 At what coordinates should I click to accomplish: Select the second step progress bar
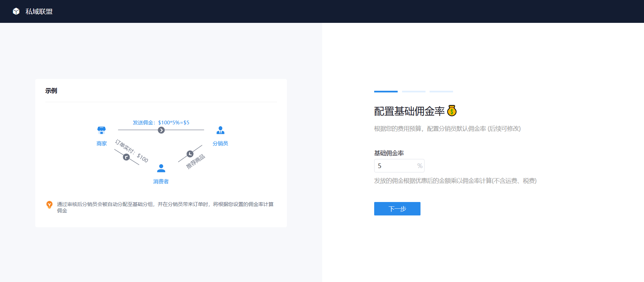414,91
